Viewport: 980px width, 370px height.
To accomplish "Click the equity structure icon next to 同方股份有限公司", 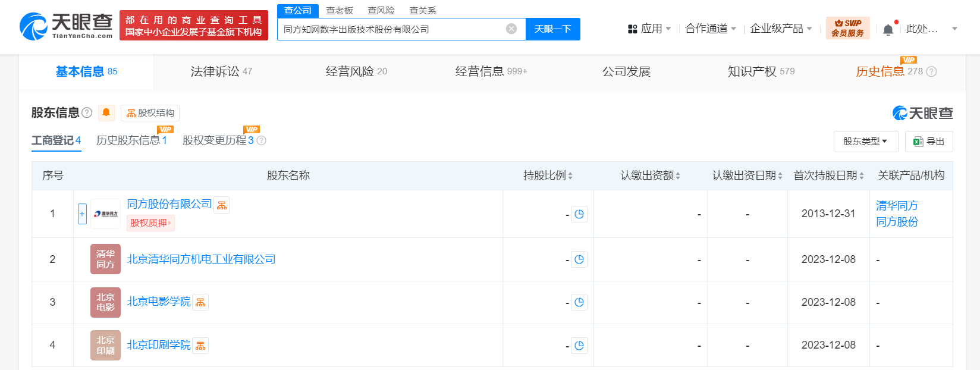I will click(x=222, y=205).
